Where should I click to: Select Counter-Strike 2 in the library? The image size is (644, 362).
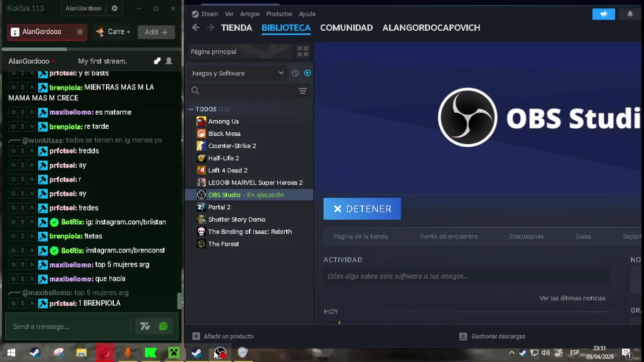point(232,146)
